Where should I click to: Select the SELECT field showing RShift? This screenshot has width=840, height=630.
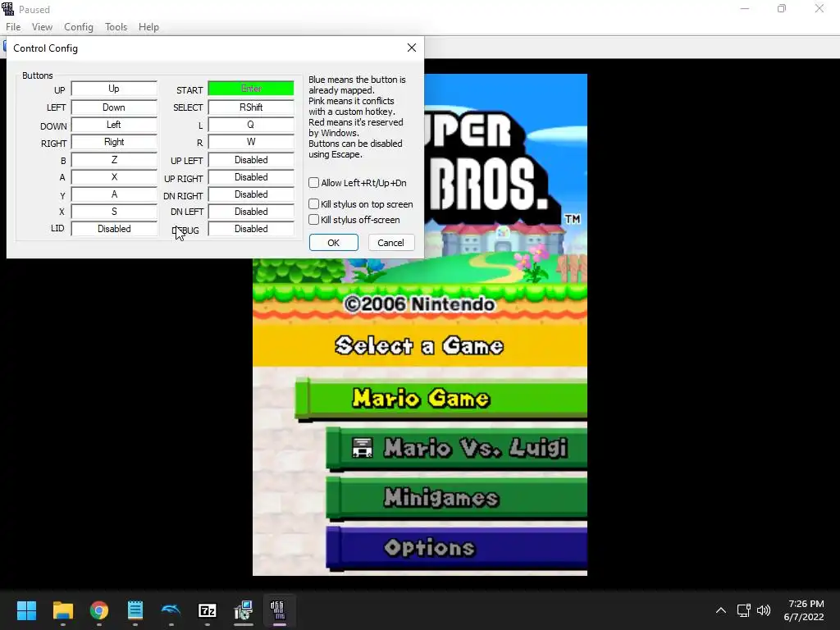(x=251, y=107)
